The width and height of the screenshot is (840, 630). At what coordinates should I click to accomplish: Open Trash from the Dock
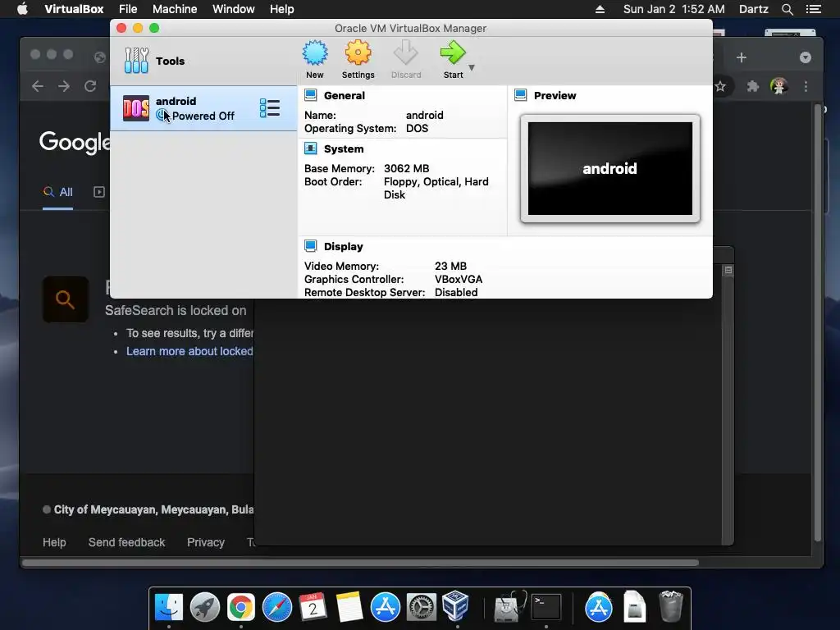[670, 606]
